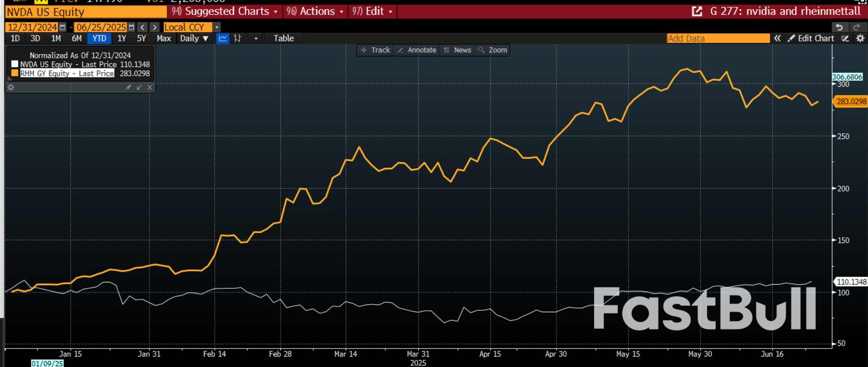This screenshot has width=868, height=367.
Task: Open the Actions menu
Action: point(315,11)
